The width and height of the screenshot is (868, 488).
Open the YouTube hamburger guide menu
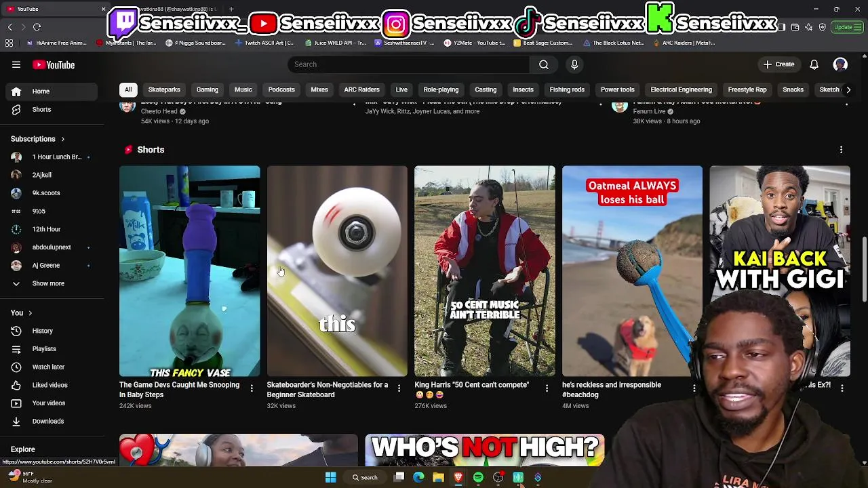[16, 64]
